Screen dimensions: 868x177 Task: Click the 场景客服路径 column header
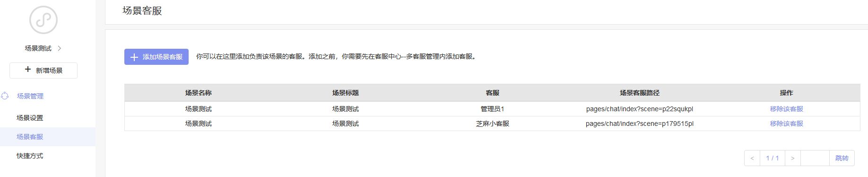coord(640,93)
